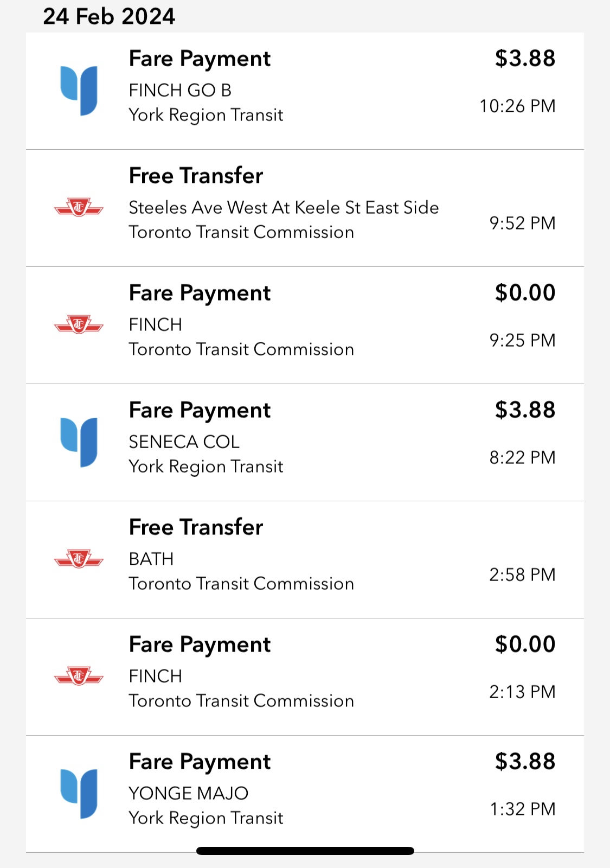
Task: Tap TTC logo on 2:13 PM FINCH payment
Action: 79,676
